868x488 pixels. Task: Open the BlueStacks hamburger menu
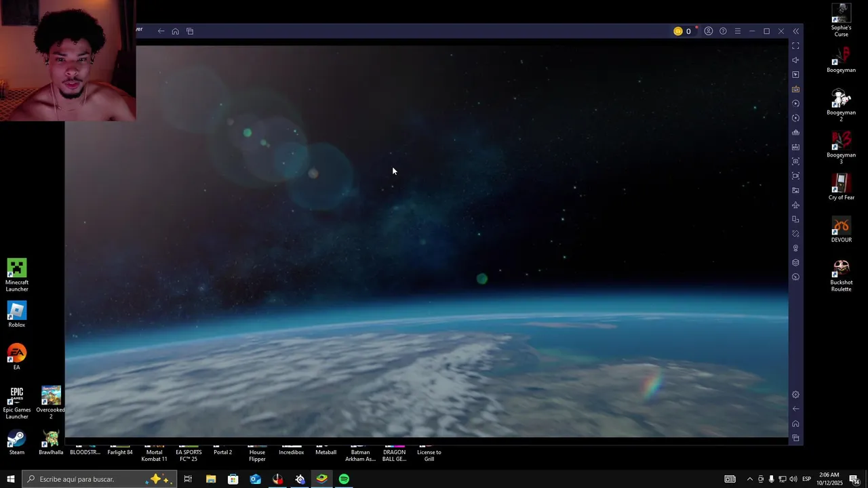click(738, 31)
